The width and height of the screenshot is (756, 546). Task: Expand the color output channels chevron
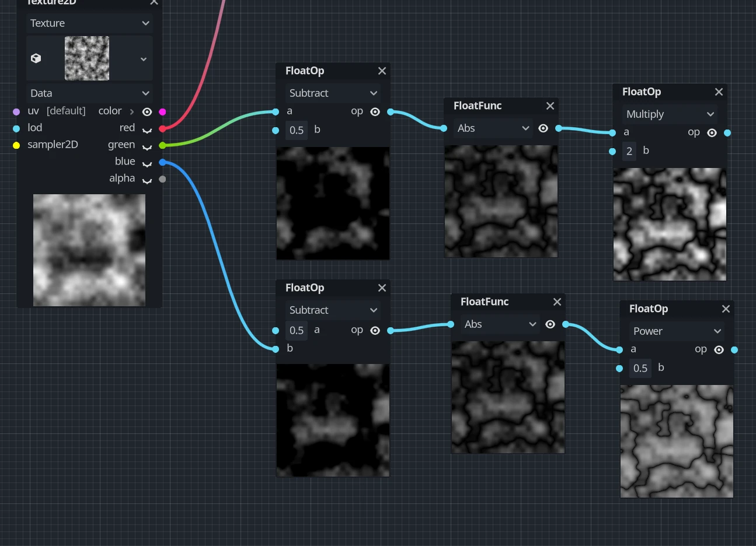point(132,111)
